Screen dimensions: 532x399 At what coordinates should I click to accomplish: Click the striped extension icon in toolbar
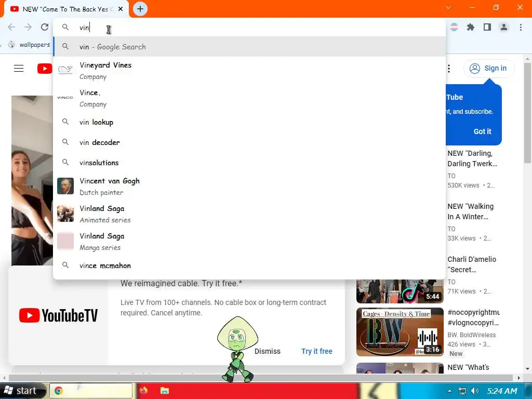coord(454,27)
